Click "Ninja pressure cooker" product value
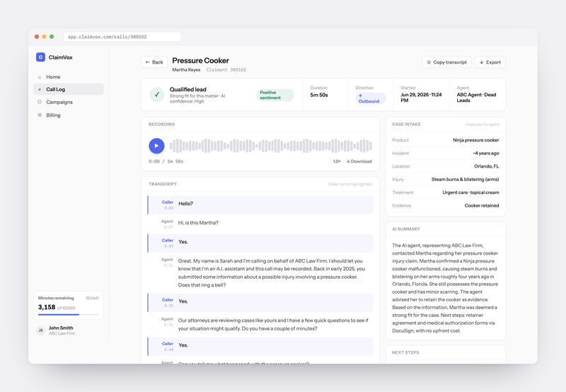The image size is (566, 392). pyautogui.click(x=475, y=140)
